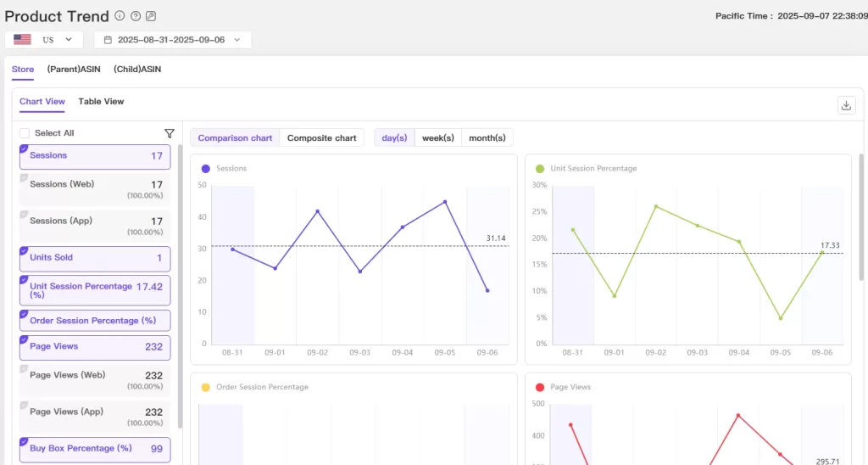868x465 pixels.
Task: Enable the Sessions (Web) metric
Action: click(95, 189)
